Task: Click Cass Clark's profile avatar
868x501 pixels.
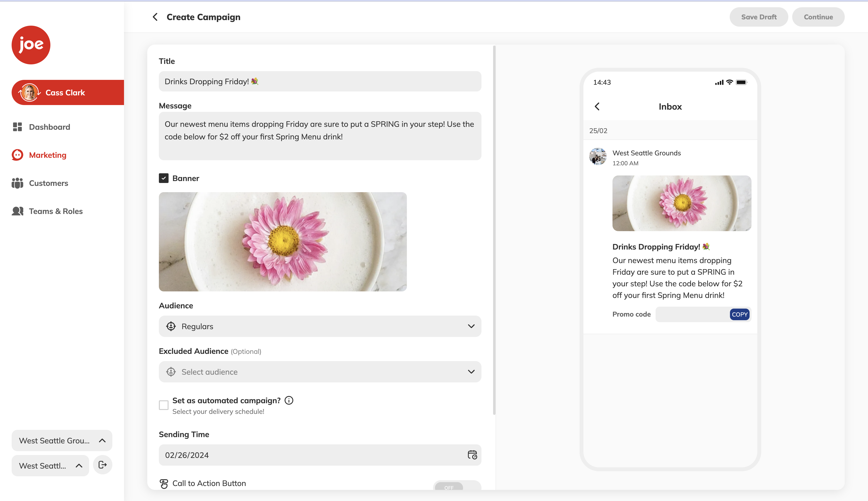Action: pos(29,92)
